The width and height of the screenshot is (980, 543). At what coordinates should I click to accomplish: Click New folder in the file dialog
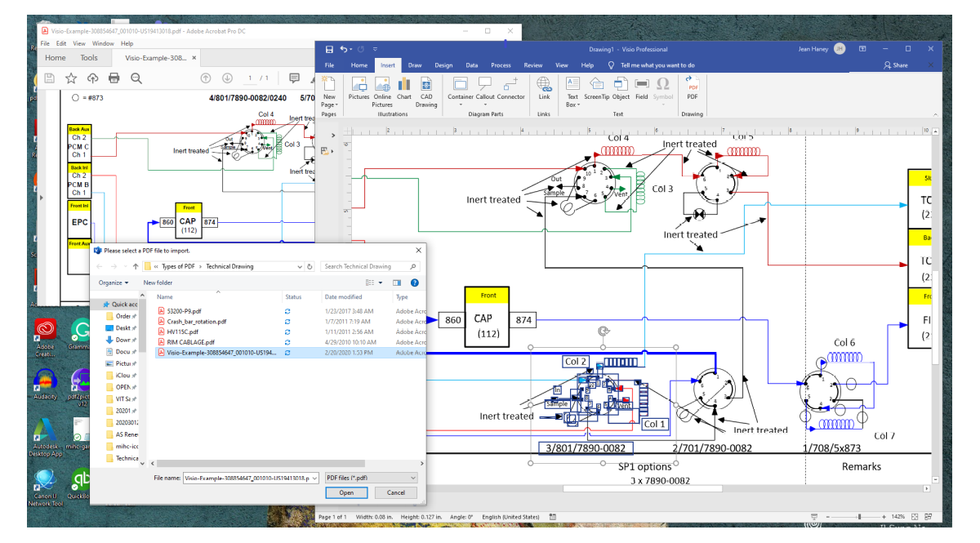pyautogui.click(x=158, y=283)
